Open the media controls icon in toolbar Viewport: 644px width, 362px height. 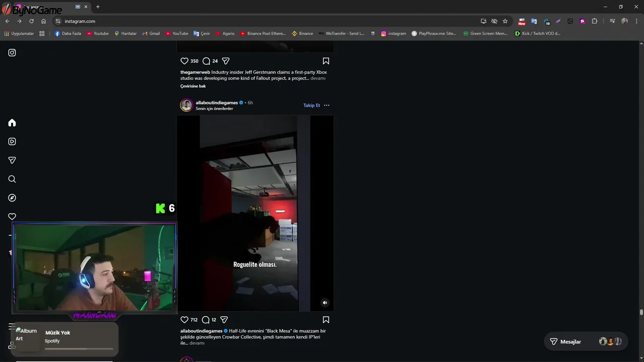(x=612, y=21)
